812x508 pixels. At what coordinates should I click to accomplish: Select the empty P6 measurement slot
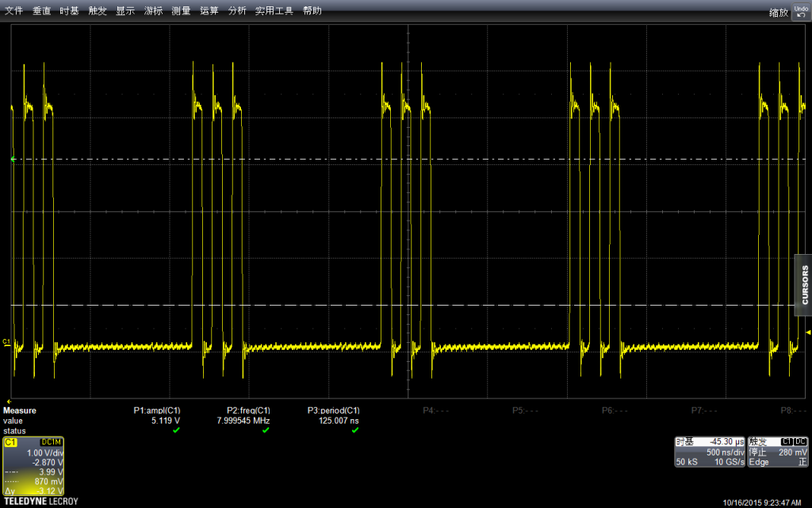coord(615,410)
